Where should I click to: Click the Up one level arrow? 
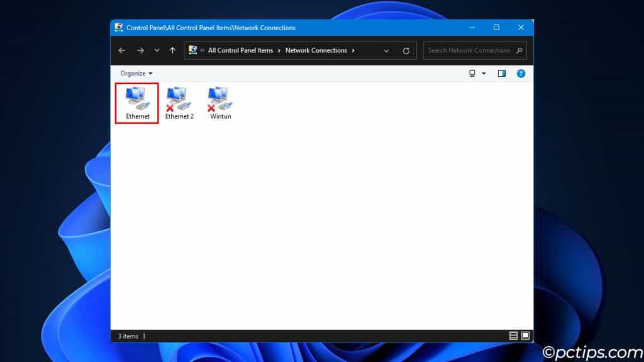coord(172,50)
